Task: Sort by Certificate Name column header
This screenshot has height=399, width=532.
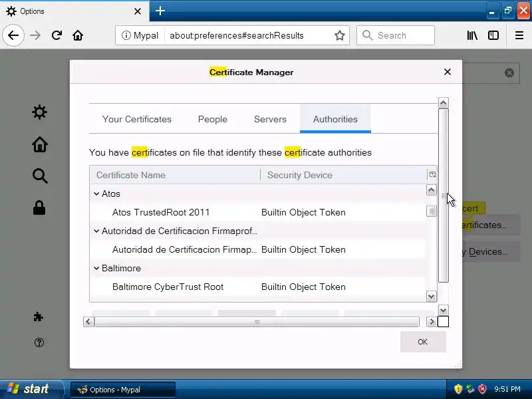Action: (175, 175)
